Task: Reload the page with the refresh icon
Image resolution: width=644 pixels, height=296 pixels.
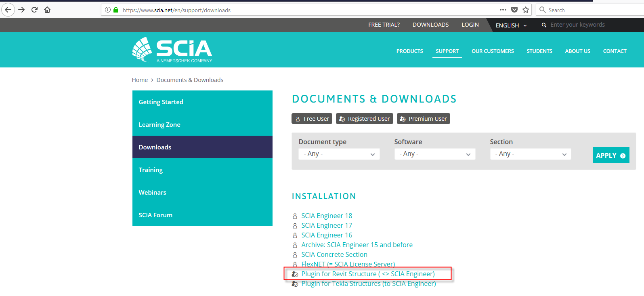Action: tap(34, 10)
